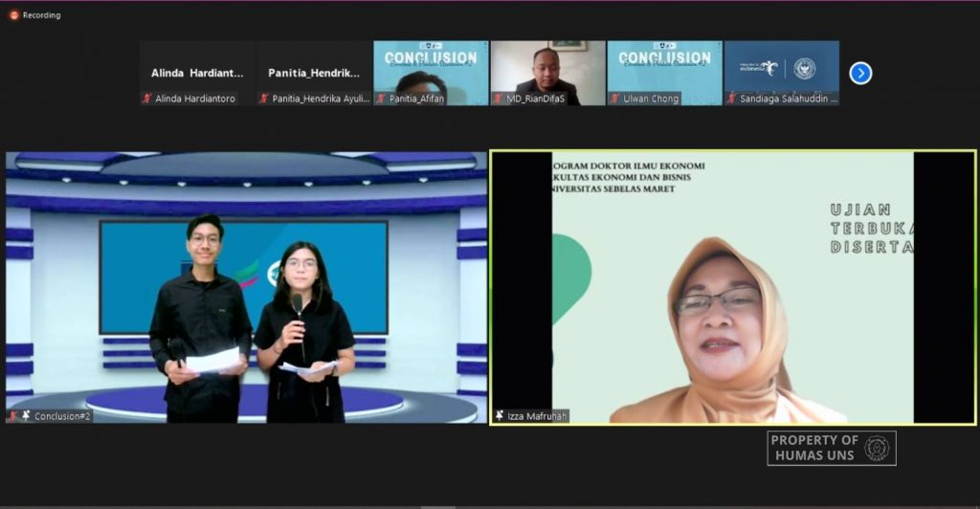Select the Izza Mafruhah active speaker video
This screenshot has height=509, width=980.
[733, 288]
